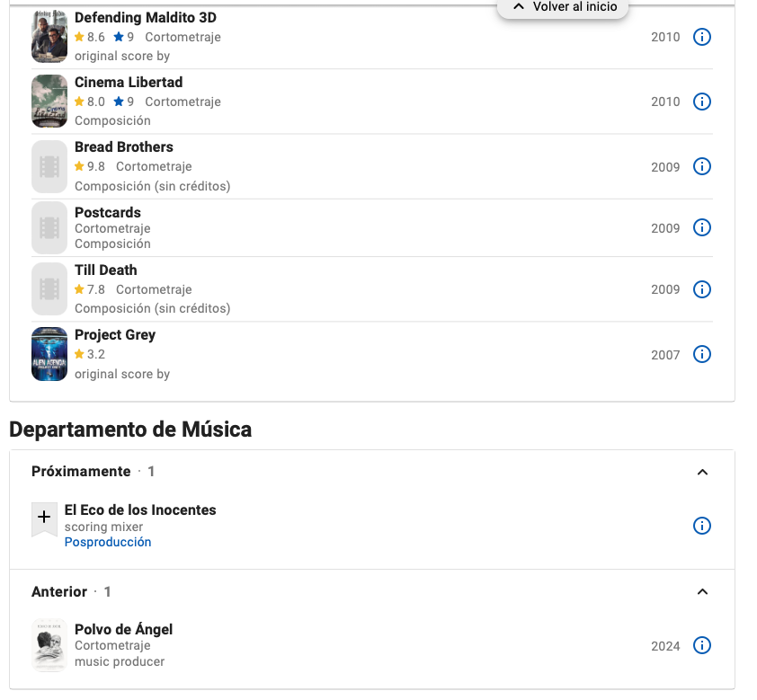Screen dimensions: 757x700
Task: Collapse the Próximamente section
Action: coord(704,471)
